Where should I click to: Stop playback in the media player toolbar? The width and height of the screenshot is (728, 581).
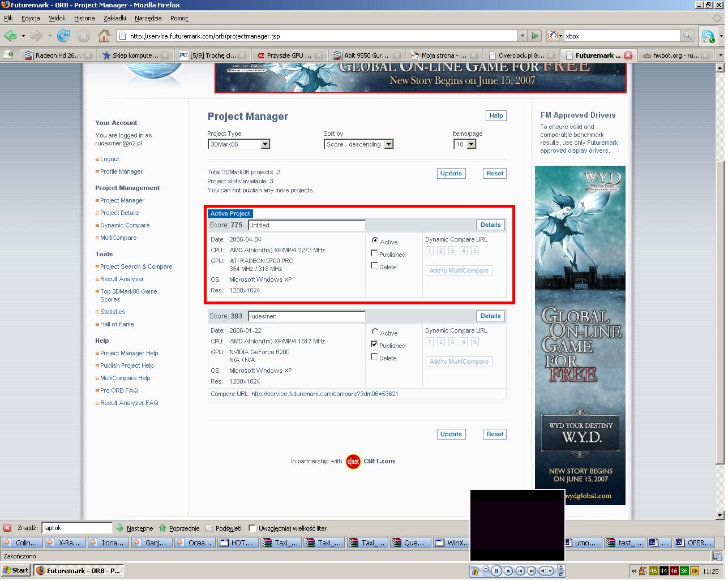click(x=508, y=571)
